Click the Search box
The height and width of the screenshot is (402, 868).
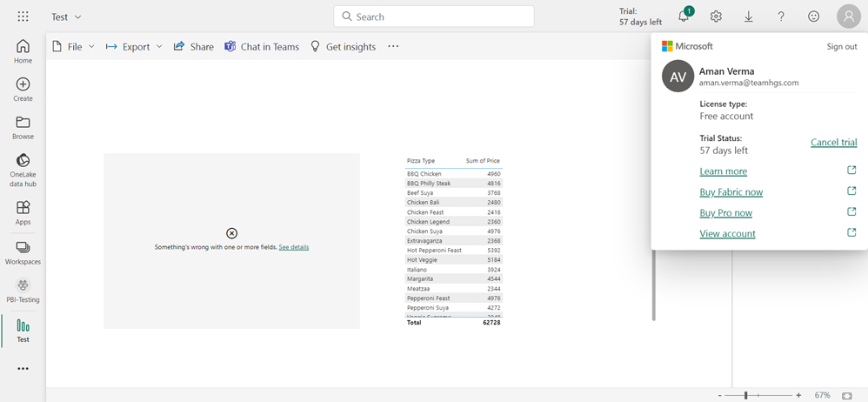(x=433, y=17)
